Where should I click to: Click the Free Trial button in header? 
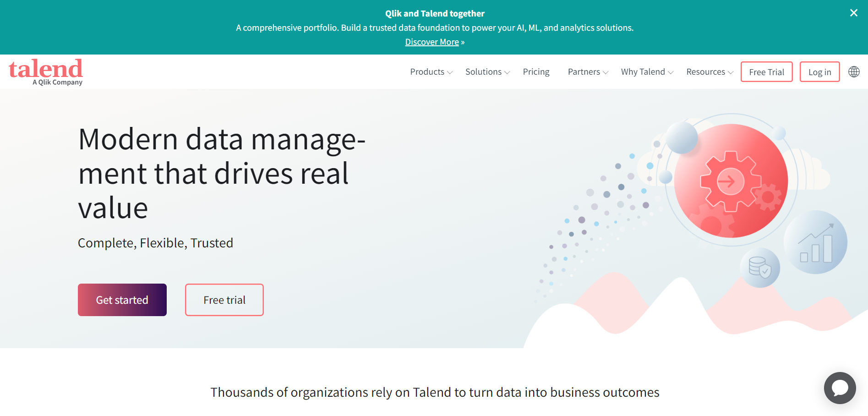[x=767, y=72]
